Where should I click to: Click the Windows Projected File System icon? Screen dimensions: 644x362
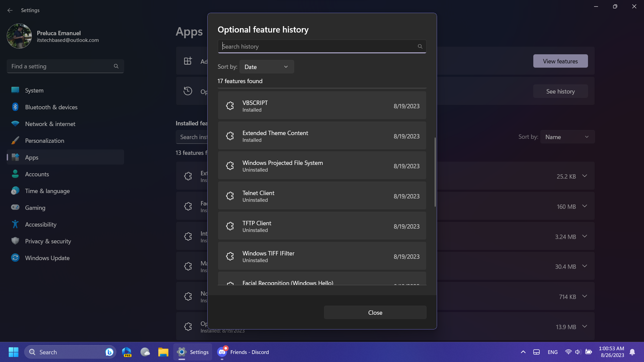(x=230, y=166)
